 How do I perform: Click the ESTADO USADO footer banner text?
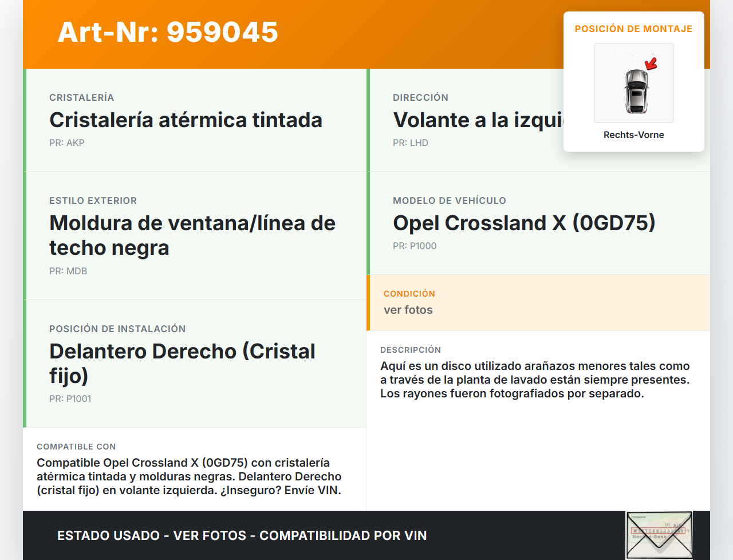pyautogui.click(x=242, y=535)
